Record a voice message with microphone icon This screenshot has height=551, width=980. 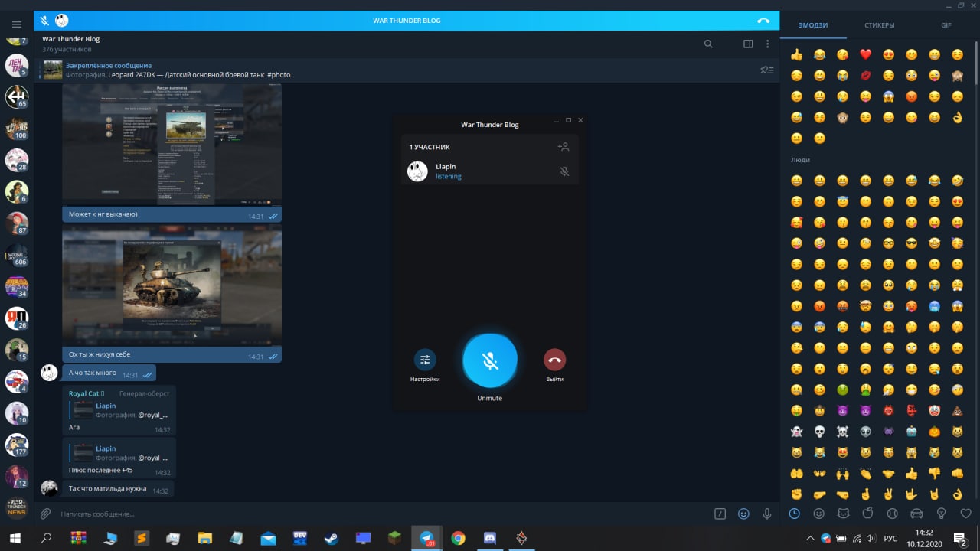tap(766, 514)
